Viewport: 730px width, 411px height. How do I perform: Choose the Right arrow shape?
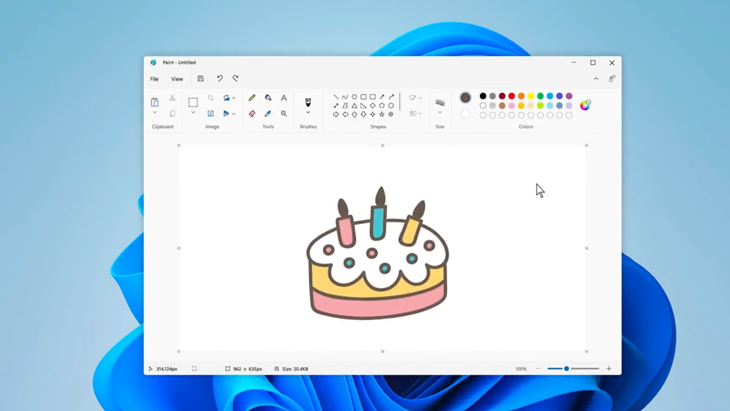click(336, 115)
